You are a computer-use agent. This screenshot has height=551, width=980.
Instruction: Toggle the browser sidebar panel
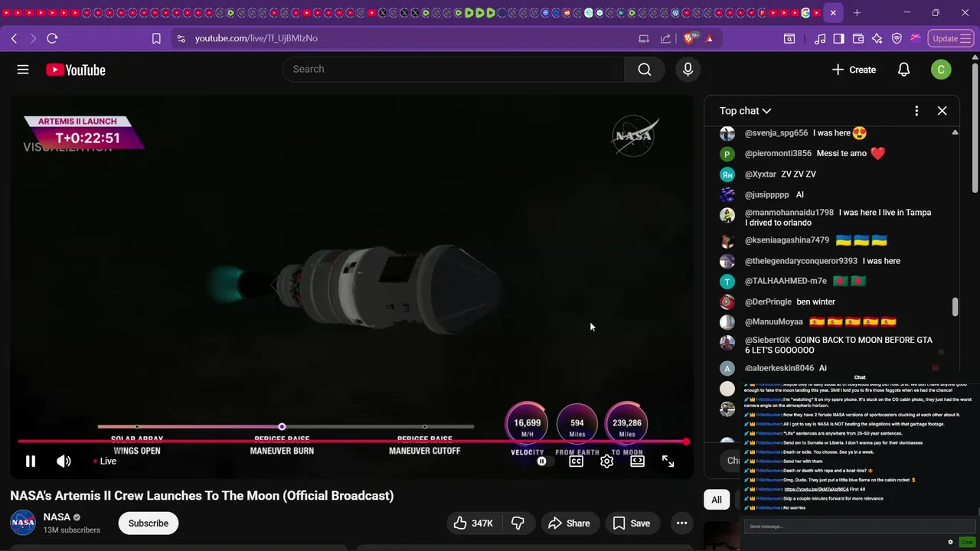(839, 38)
